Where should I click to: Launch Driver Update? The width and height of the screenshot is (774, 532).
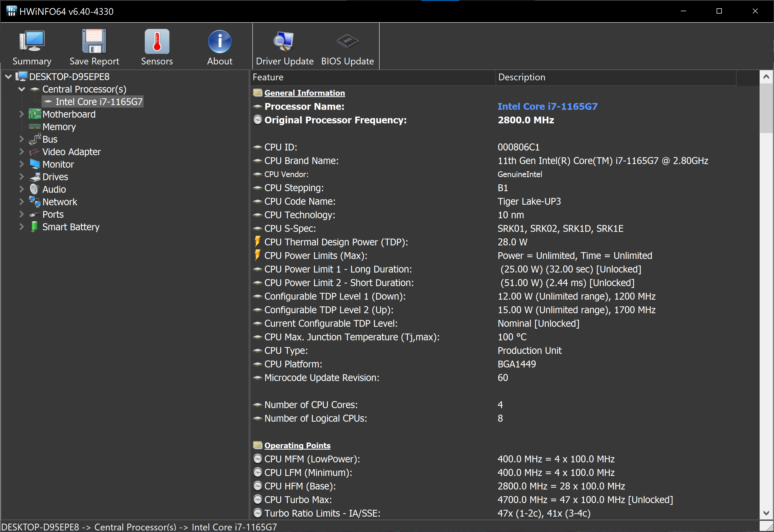[284, 47]
